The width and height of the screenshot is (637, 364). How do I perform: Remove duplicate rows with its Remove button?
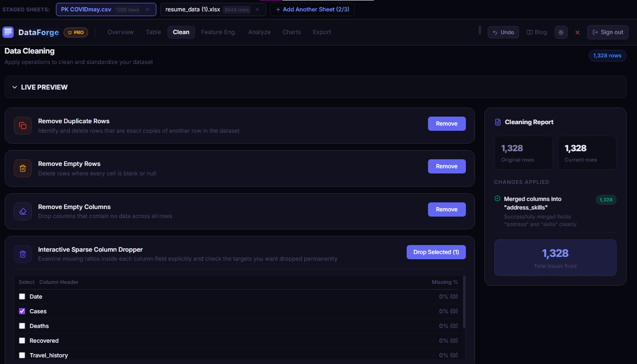pos(447,124)
